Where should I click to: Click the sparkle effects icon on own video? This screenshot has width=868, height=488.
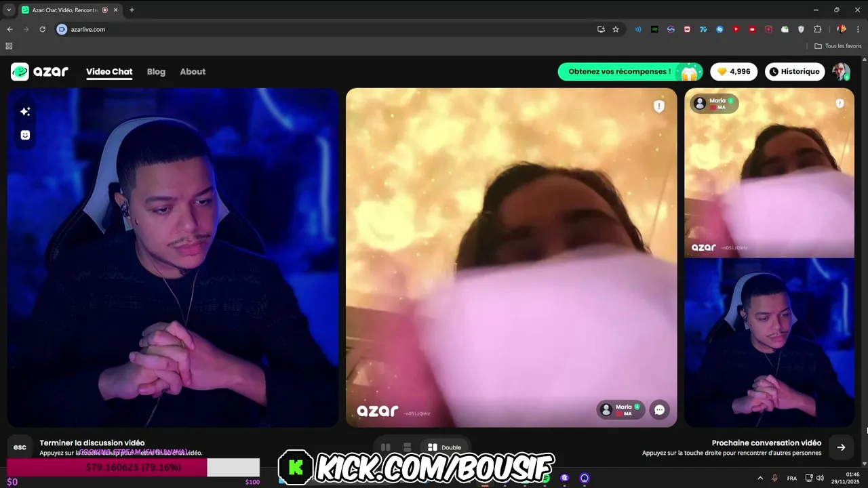point(25,111)
